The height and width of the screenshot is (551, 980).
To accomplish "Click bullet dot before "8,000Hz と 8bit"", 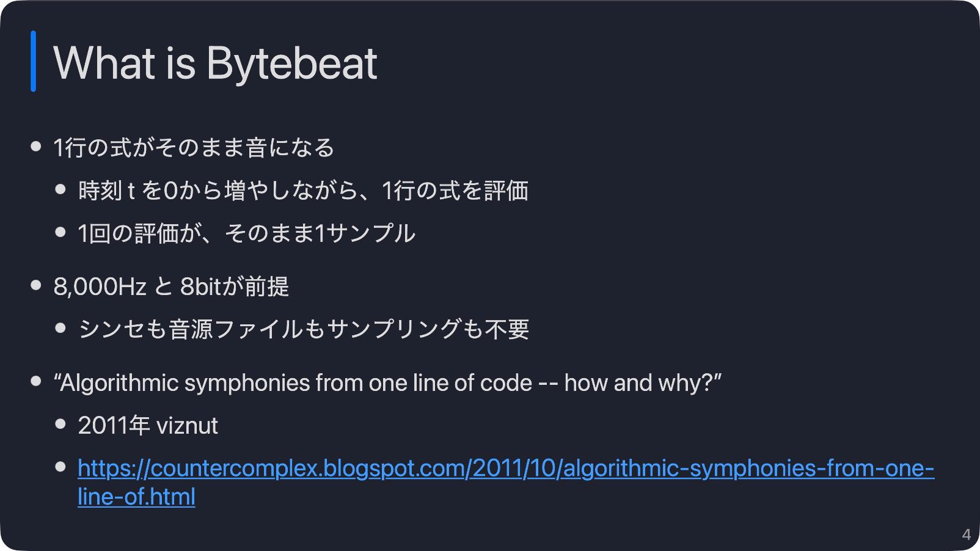I will coord(35,285).
